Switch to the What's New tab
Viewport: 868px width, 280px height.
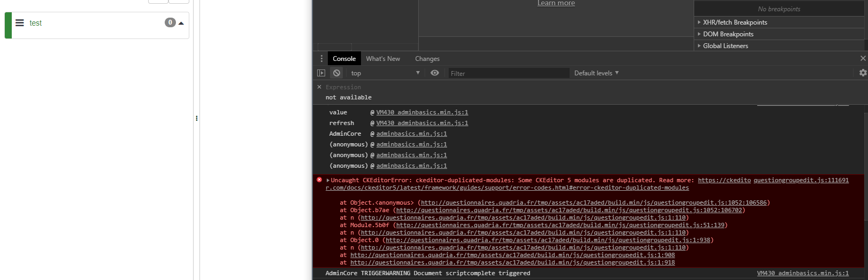pos(383,59)
